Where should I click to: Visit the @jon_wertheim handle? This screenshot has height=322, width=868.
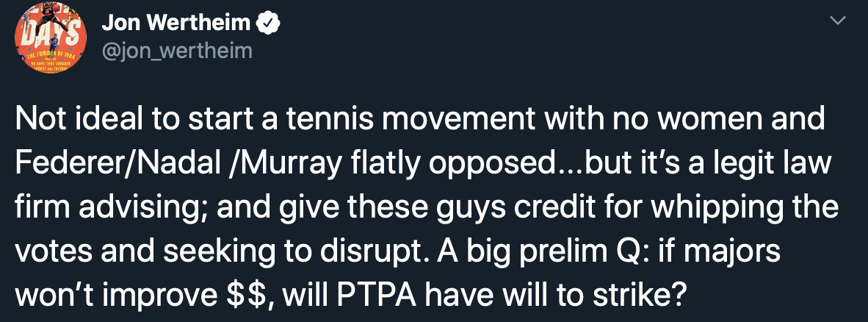click(x=176, y=51)
